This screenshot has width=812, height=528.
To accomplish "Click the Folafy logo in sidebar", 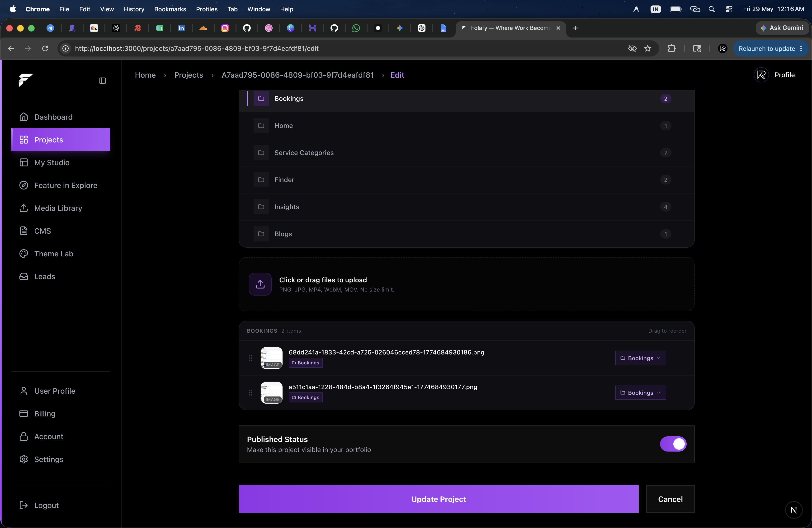I will coord(26,80).
